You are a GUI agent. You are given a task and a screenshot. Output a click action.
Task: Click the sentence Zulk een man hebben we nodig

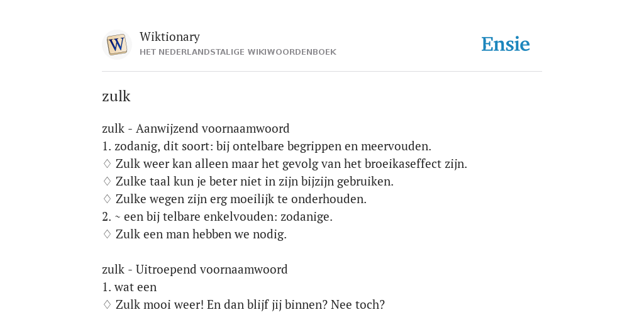201,235
